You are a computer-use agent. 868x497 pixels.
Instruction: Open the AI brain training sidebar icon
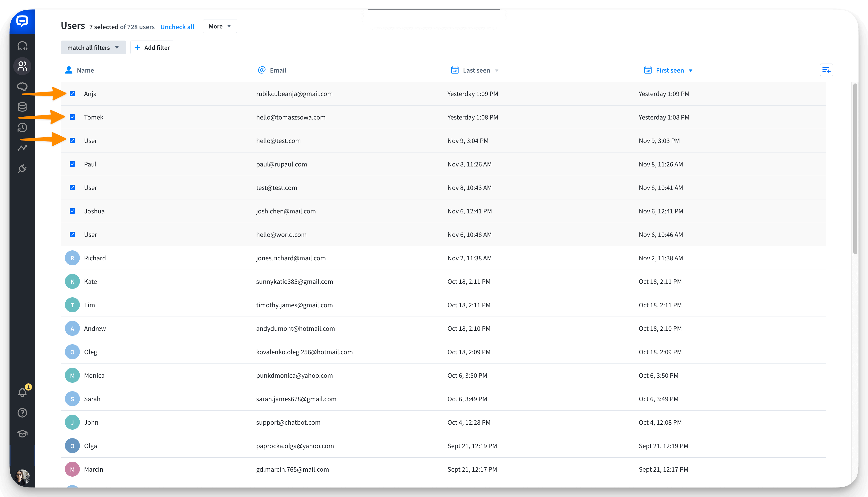click(22, 87)
